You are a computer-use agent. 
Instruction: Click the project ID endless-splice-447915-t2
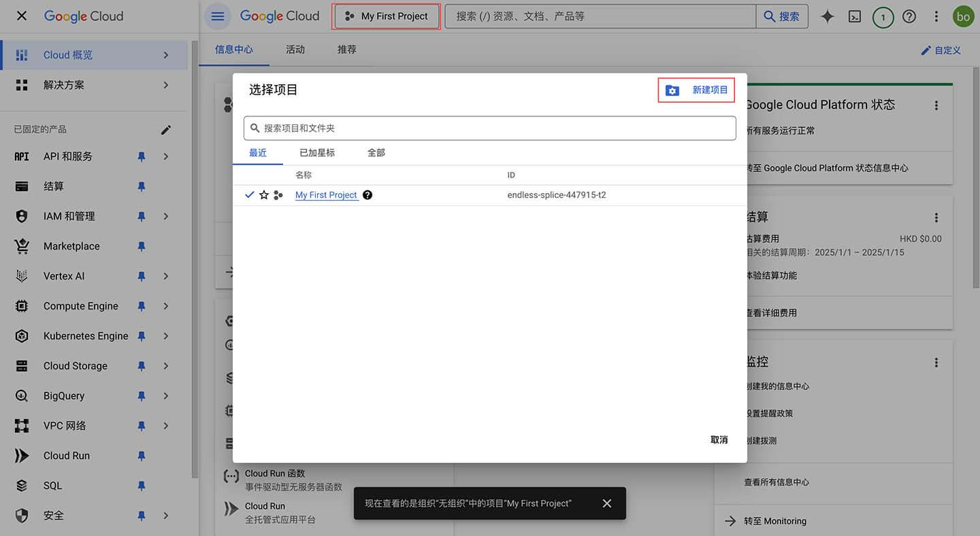(x=557, y=195)
